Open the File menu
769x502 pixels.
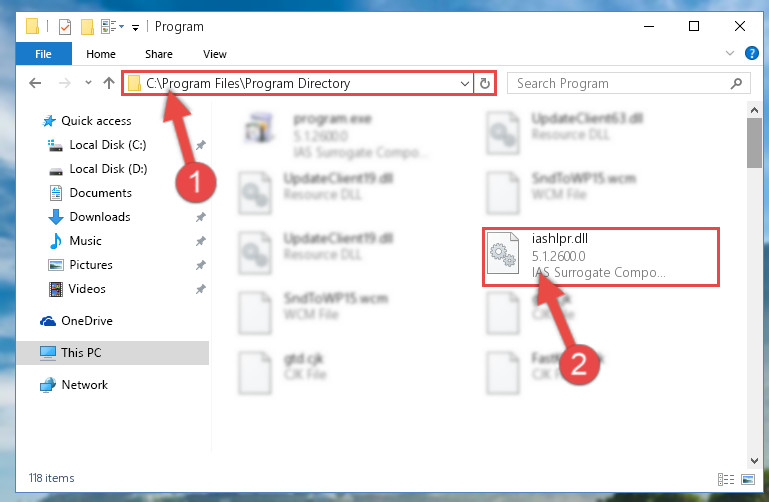pos(43,54)
